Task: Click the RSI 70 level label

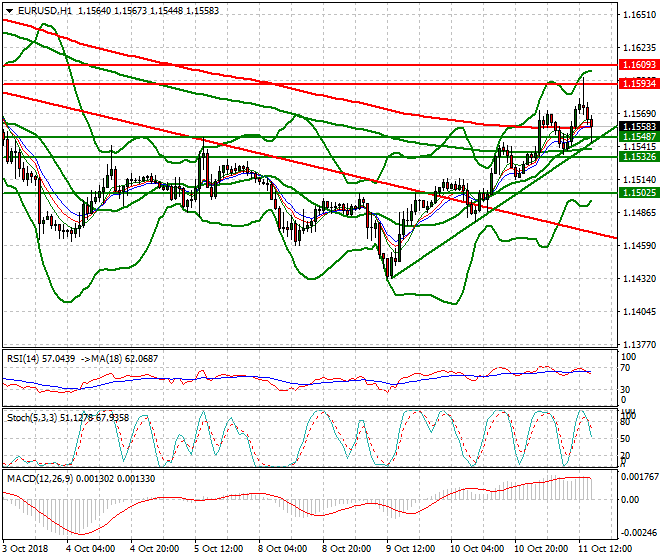Action: 625,368
